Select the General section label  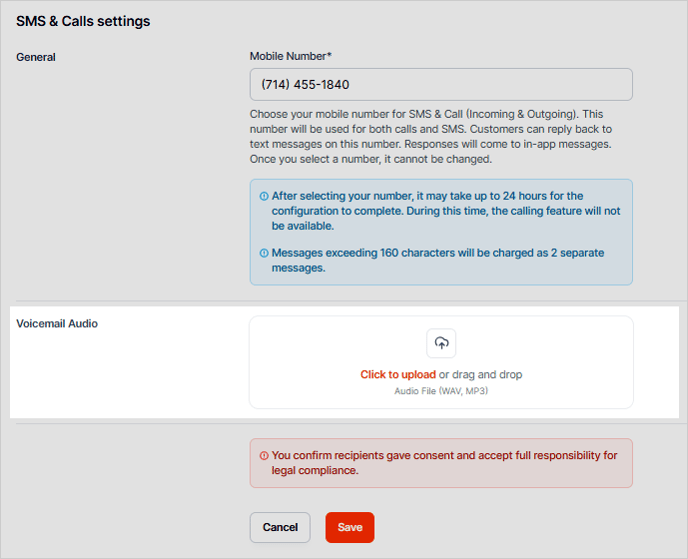36,57
